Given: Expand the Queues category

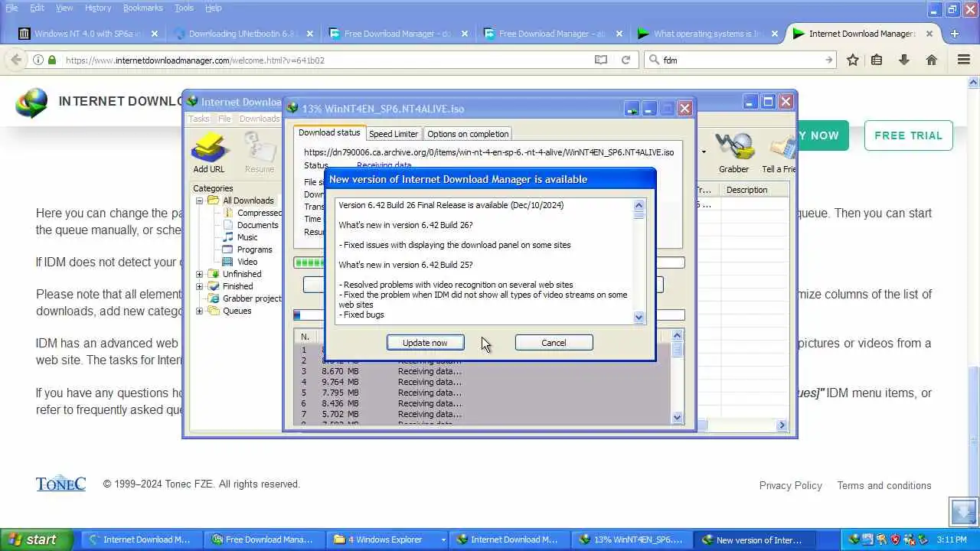Looking at the screenshot, I should point(199,311).
